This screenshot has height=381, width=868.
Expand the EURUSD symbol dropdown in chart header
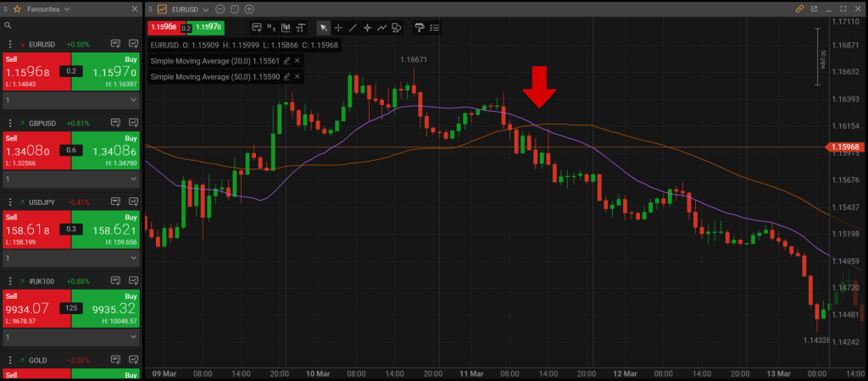[x=205, y=8]
